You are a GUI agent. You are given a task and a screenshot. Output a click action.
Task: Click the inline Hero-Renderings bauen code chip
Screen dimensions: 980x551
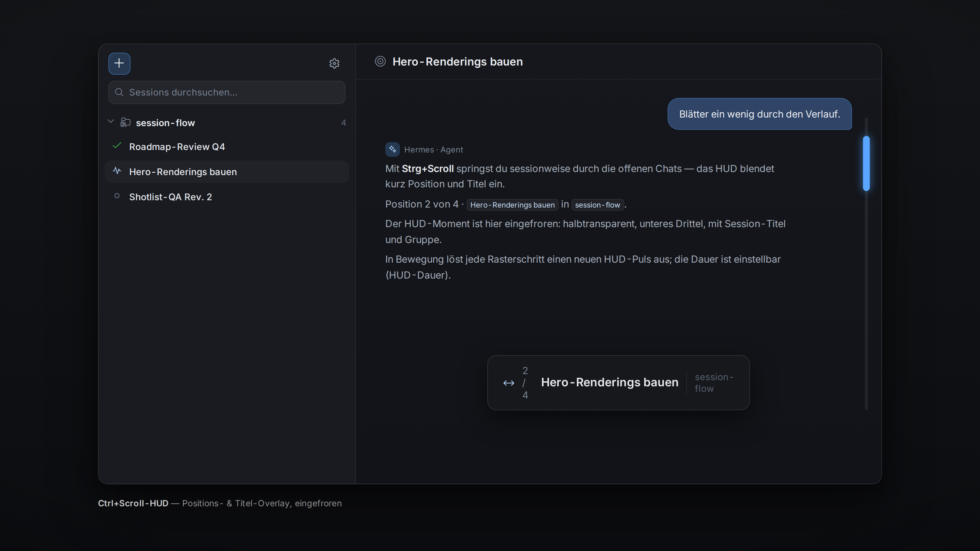click(x=512, y=205)
